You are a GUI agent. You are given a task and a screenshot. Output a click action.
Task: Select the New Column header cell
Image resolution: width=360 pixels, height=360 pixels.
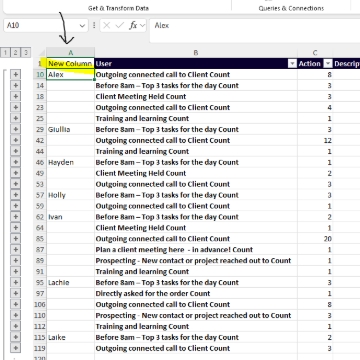[70, 64]
